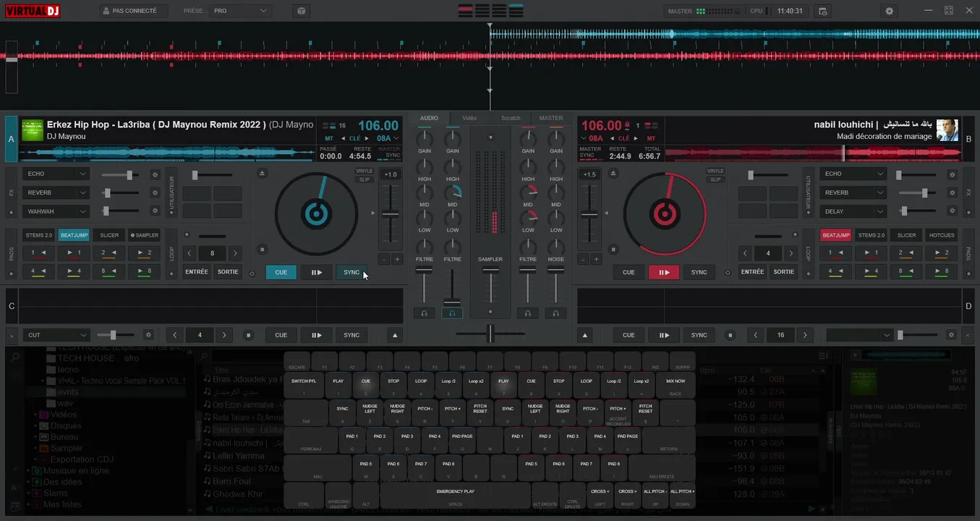Toggle the headphone cue under the NOISE channel
This screenshot has height=521, width=980.
(555, 313)
